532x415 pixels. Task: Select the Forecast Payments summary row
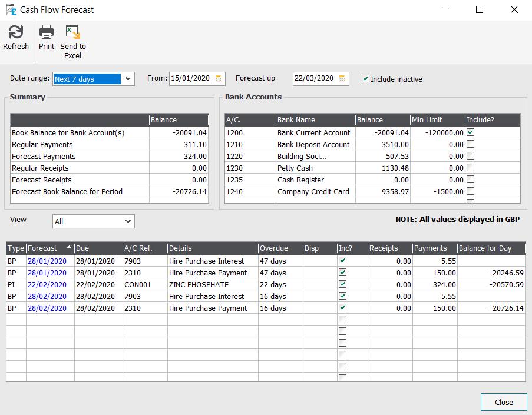click(109, 157)
